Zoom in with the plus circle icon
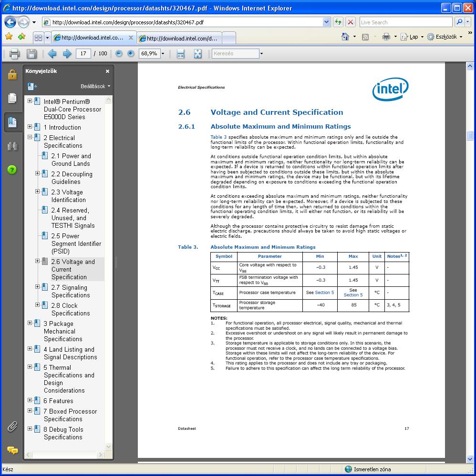 [x=131, y=53]
